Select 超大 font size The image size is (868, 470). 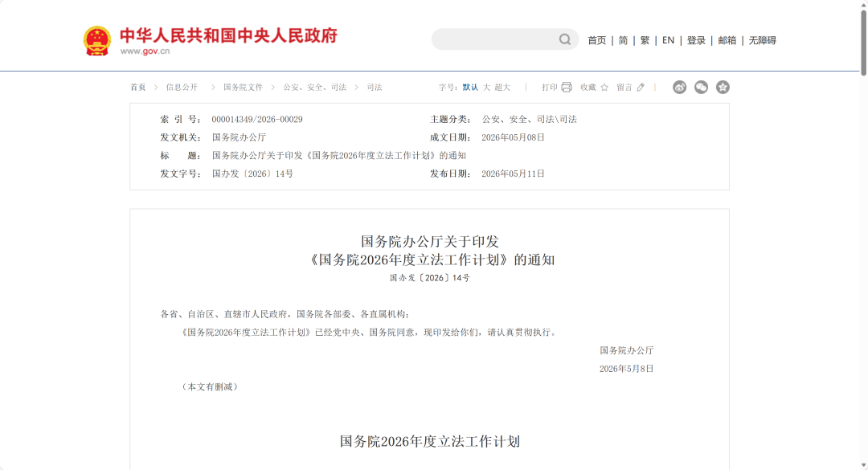click(502, 88)
